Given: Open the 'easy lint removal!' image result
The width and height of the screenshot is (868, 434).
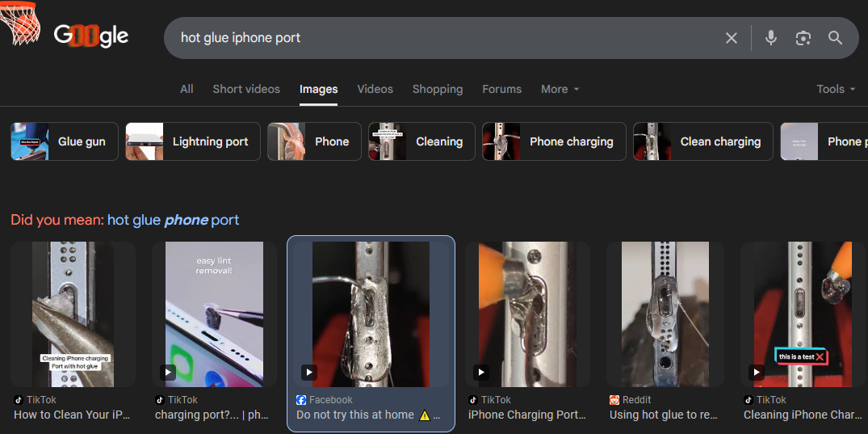Looking at the screenshot, I should pos(214,314).
